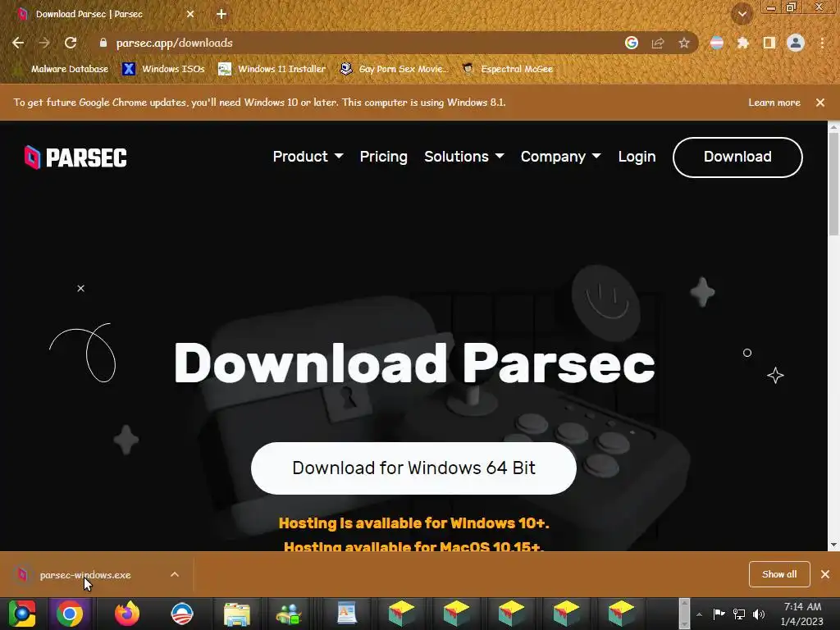
Task: Click the page vertical scrollbar thumb
Action: pos(833,182)
